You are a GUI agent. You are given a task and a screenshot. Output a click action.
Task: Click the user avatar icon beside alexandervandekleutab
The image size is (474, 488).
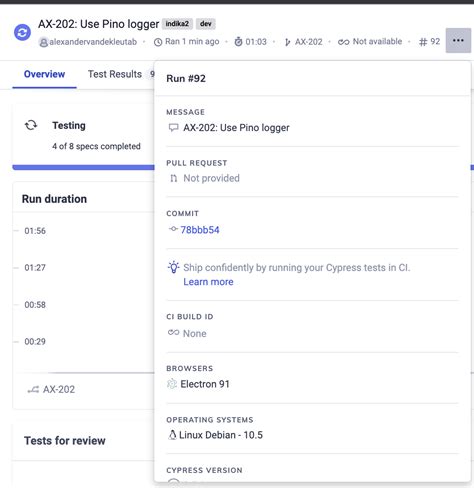click(43, 42)
